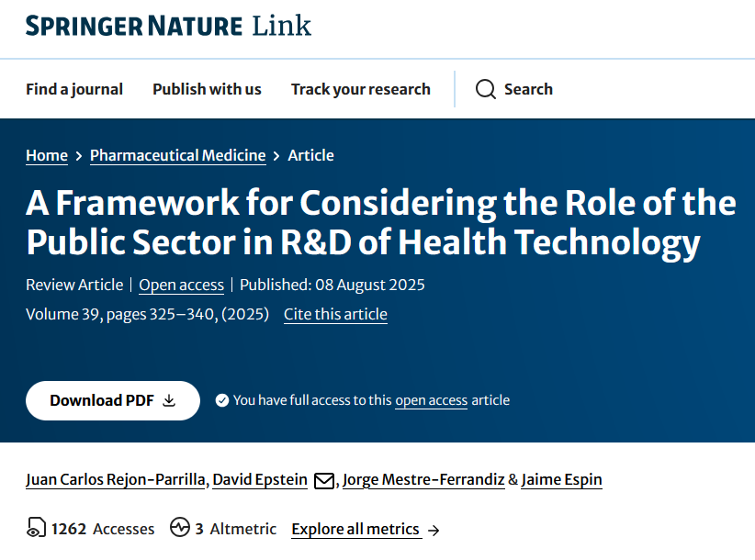Click the Accesses document icon
This screenshot has width=755, height=560.
[35, 529]
